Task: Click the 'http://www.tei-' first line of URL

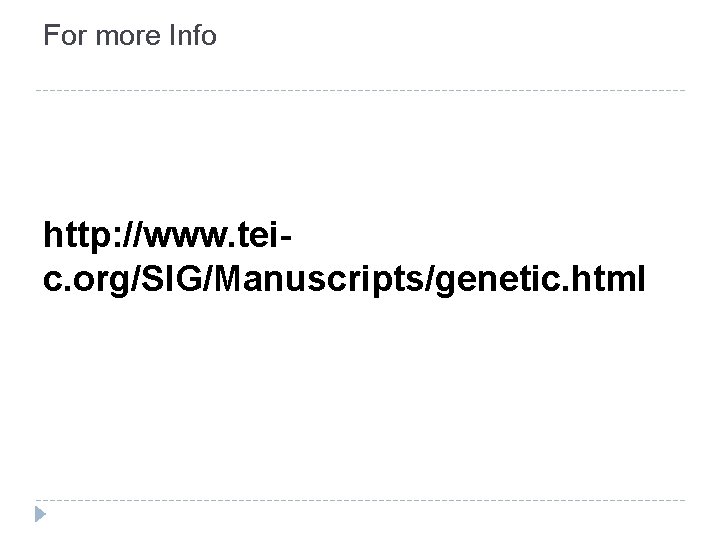Action: [x=168, y=236]
